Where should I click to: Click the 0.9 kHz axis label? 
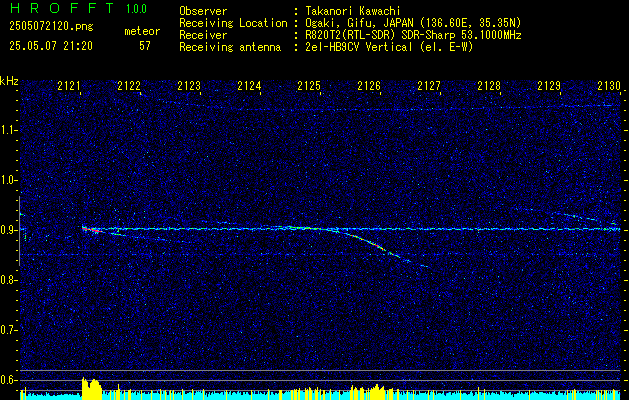[9, 230]
